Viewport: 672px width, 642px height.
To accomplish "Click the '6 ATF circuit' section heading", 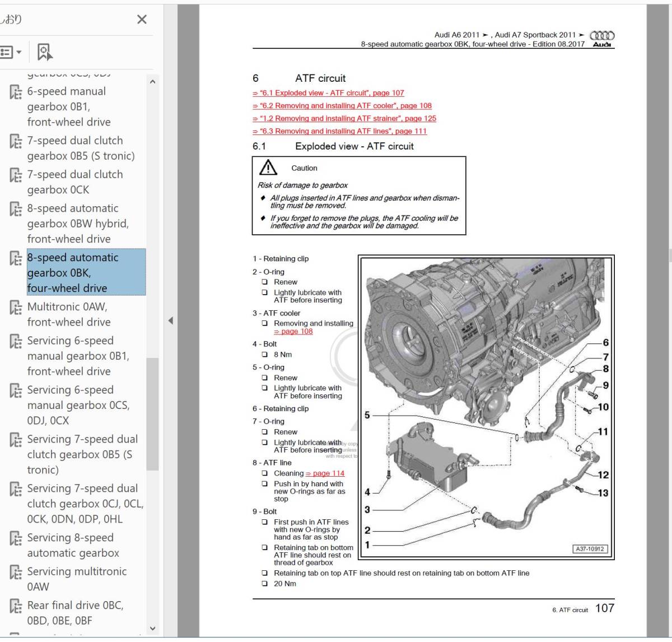I will 299,78.
